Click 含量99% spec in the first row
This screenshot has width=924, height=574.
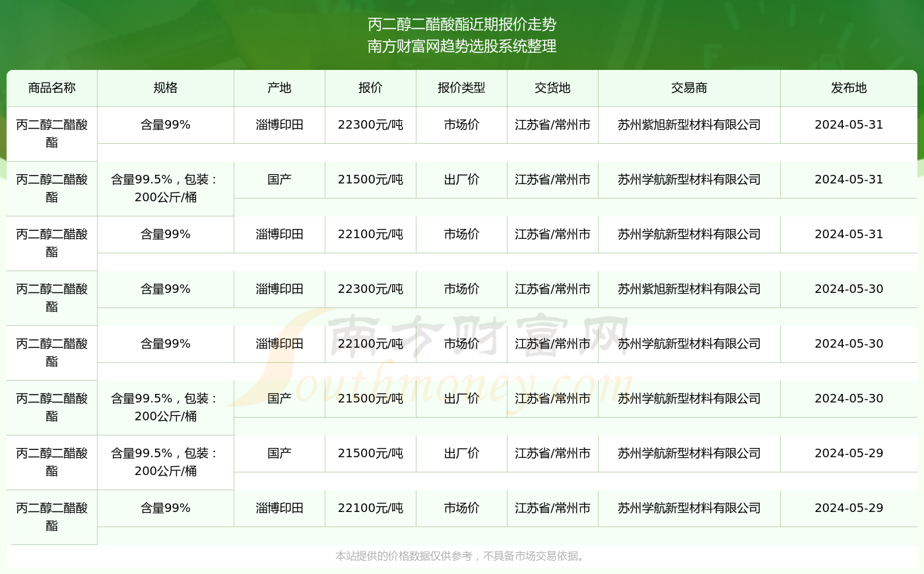(166, 125)
